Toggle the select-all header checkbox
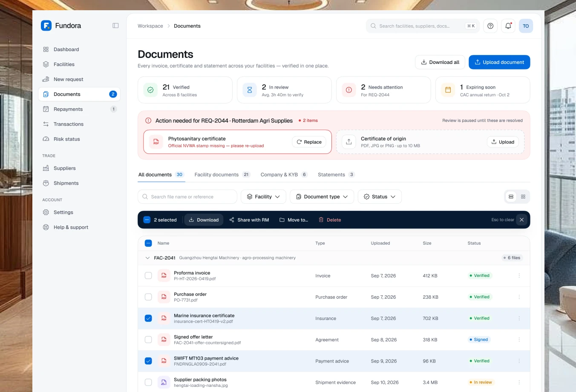The width and height of the screenshot is (576, 392). [148, 243]
